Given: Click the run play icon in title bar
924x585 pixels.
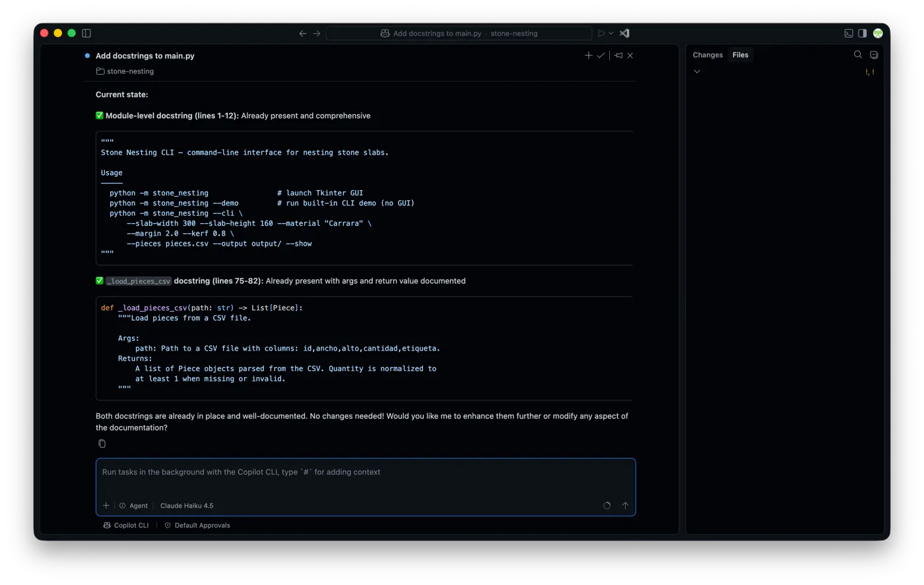Looking at the screenshot, I should (601, 33).
